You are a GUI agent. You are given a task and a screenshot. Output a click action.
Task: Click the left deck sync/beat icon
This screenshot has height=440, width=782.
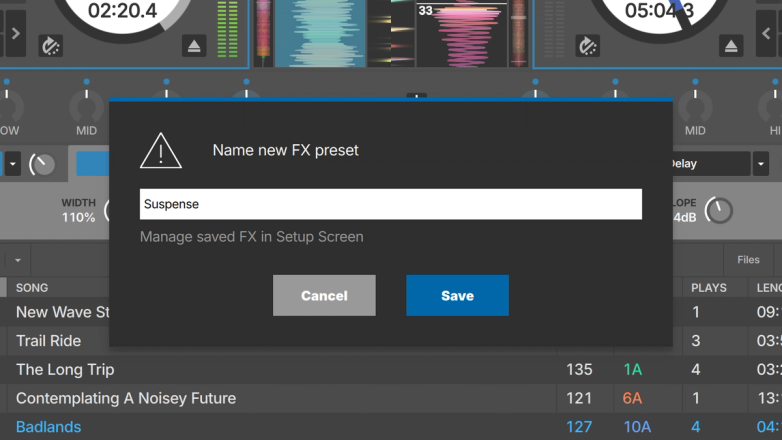pyautogui.click(x=51, y=45)
